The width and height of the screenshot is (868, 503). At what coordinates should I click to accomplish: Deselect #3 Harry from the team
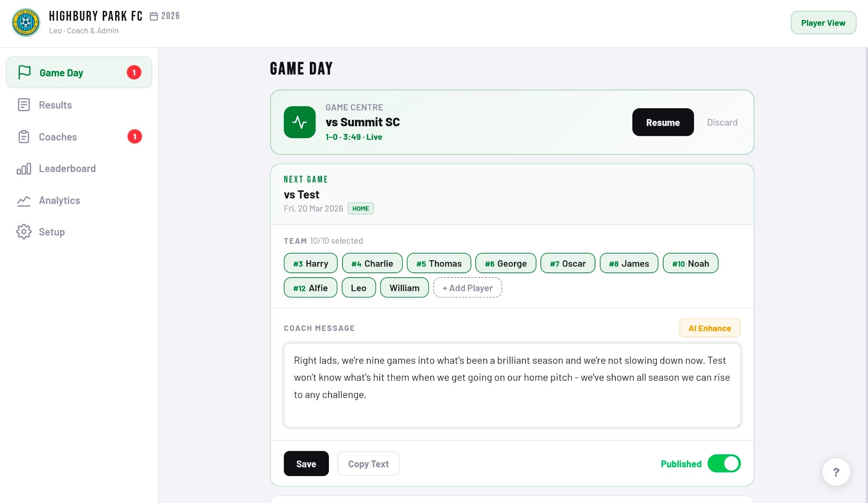[x=310, y=263]
